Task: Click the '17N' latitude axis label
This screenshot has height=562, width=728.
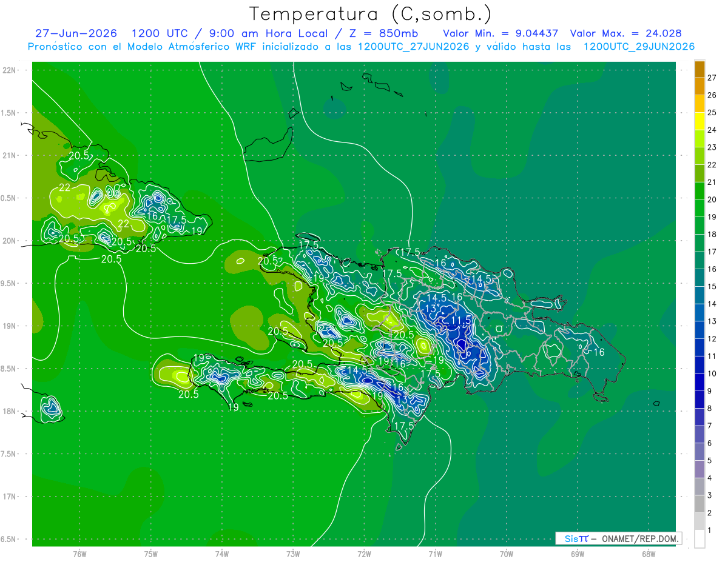Action: (10, 497)
